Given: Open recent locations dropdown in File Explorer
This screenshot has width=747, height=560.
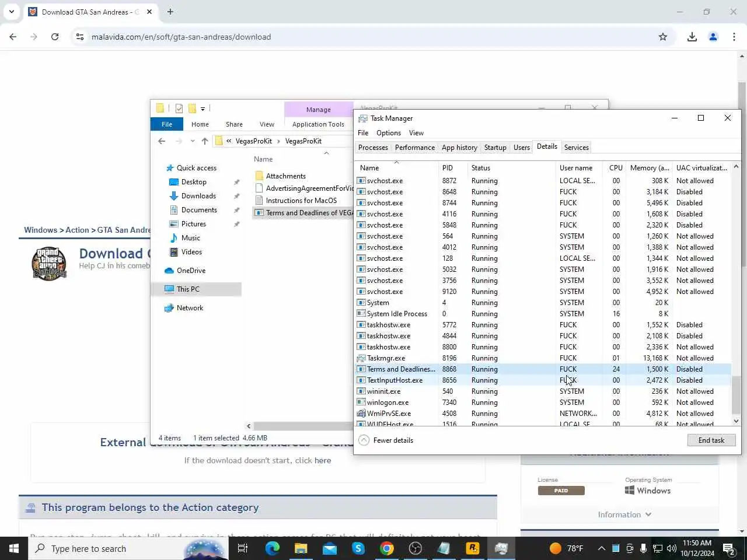Looking at the screenshot, I should pyautogui.click(x=193, y=141).
